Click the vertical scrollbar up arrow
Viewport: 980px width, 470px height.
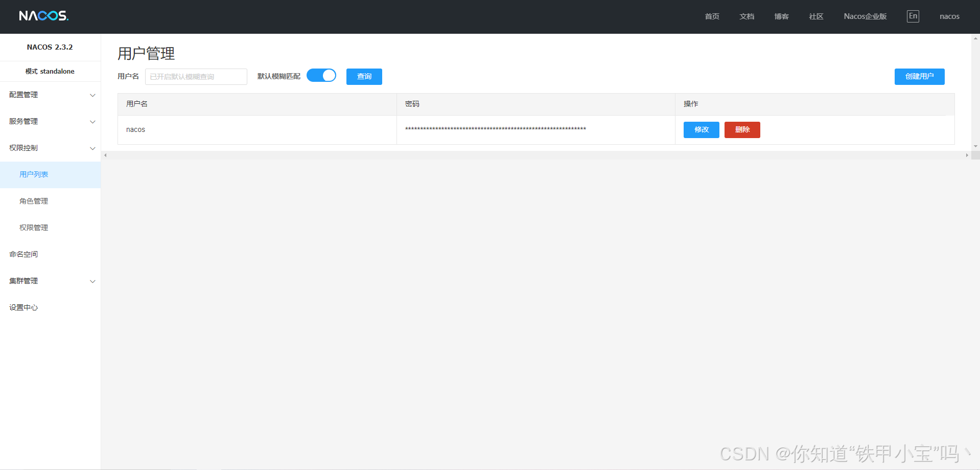[x=975, y=38]
